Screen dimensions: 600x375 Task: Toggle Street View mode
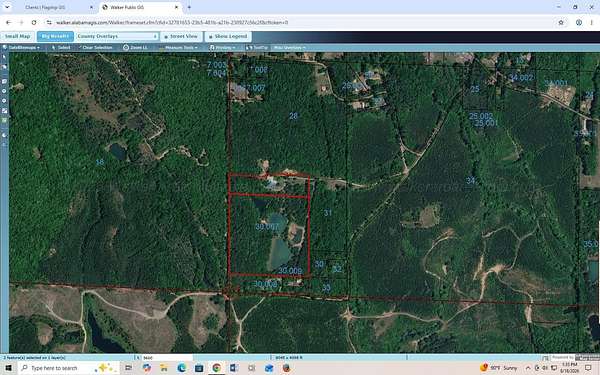pos(181,36)
